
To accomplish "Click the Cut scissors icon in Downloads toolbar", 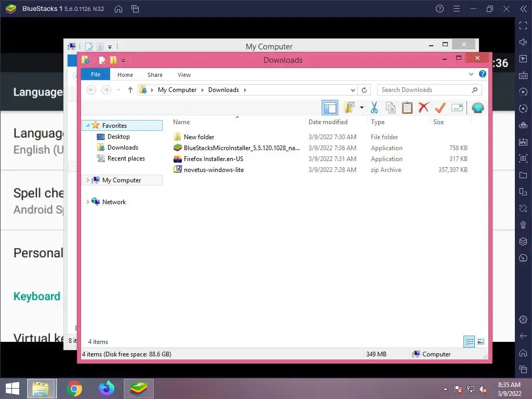I will (374, 108).
